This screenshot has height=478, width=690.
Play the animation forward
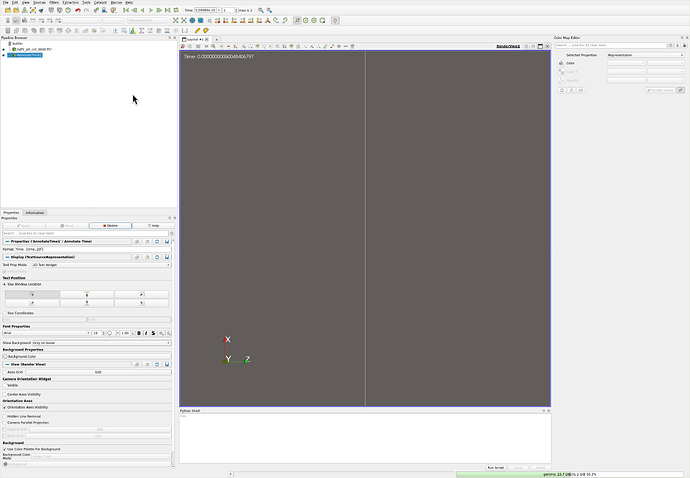151,10
